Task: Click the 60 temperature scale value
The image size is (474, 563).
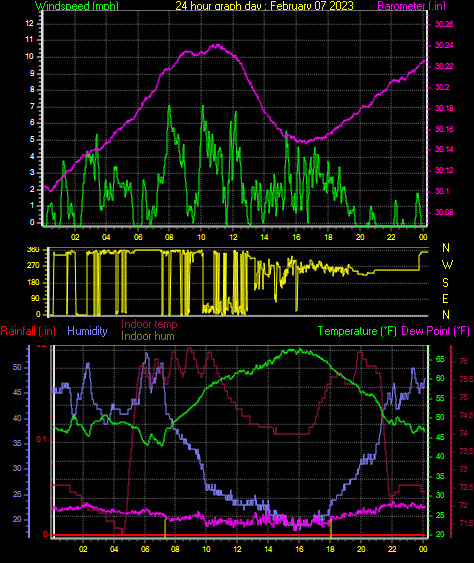Action: [x=440, y=378]
